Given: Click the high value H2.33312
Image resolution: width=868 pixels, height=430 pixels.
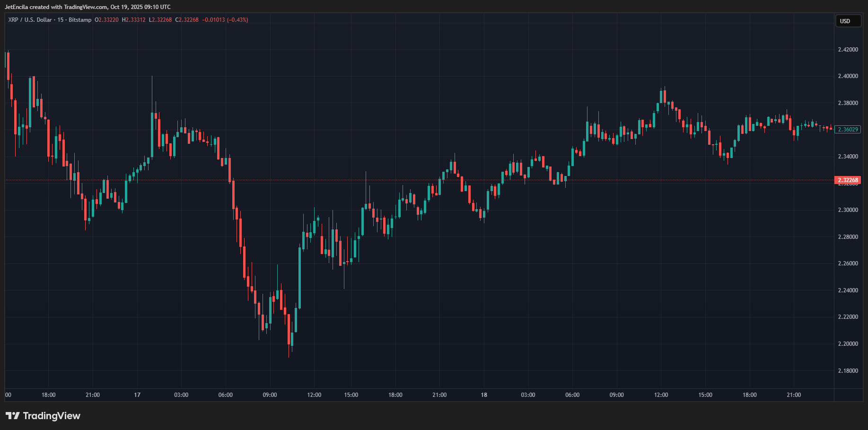Looking at the screenshot, I should 134,20.
